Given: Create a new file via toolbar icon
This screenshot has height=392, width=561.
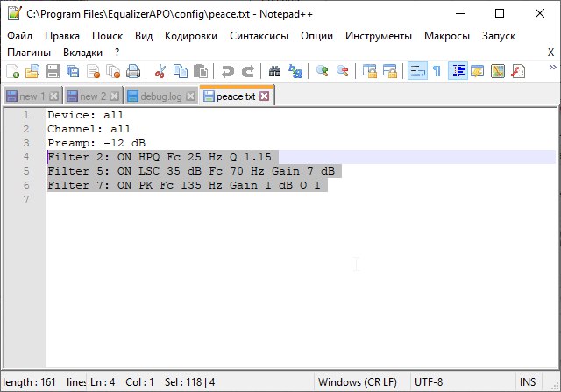Looking at the screenshot, I should point(13,71).
